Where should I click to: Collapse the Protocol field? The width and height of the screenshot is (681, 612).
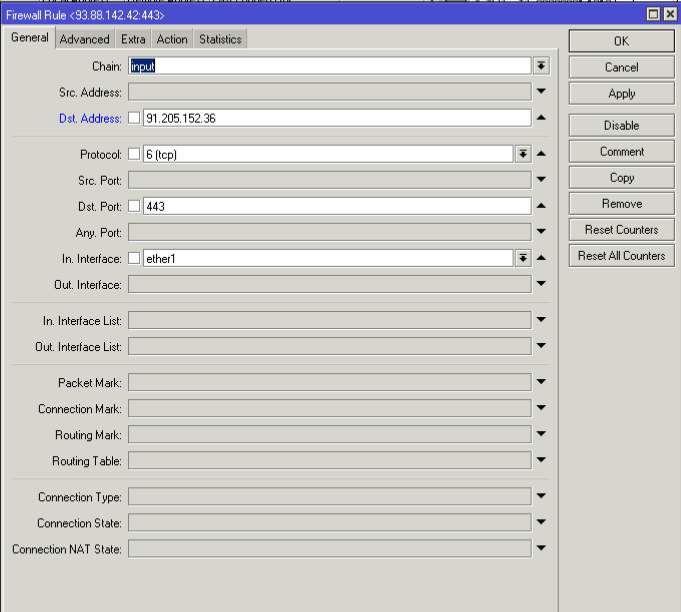click(541, 153)
